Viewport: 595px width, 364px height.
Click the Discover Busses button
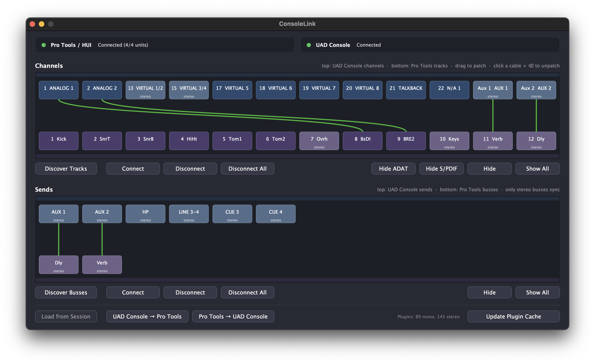(66, 292)
